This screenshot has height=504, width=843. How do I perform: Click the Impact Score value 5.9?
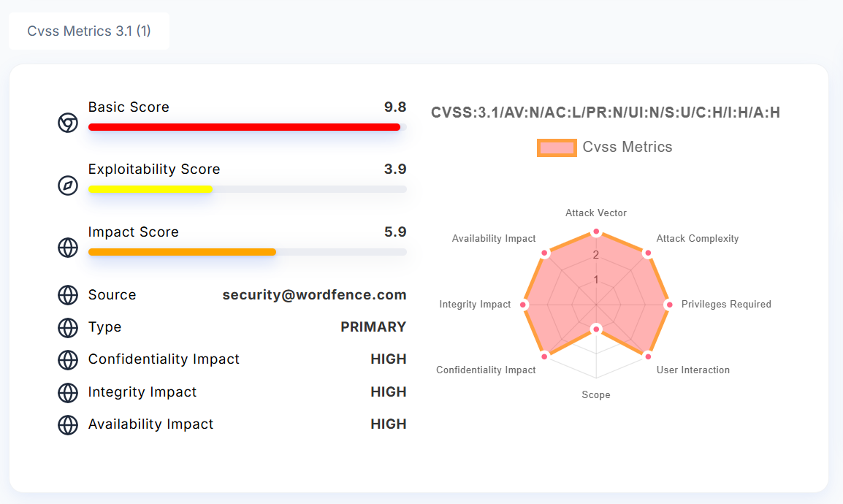(x=395, y=232)
